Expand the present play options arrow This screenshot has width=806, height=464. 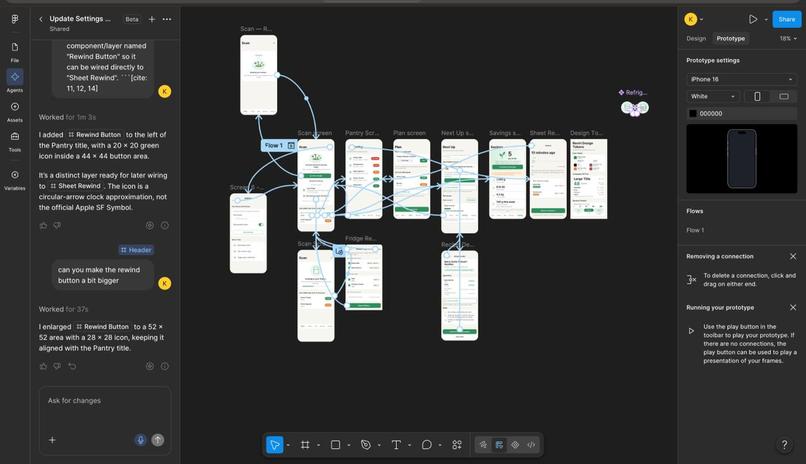[x=766, y=20]
